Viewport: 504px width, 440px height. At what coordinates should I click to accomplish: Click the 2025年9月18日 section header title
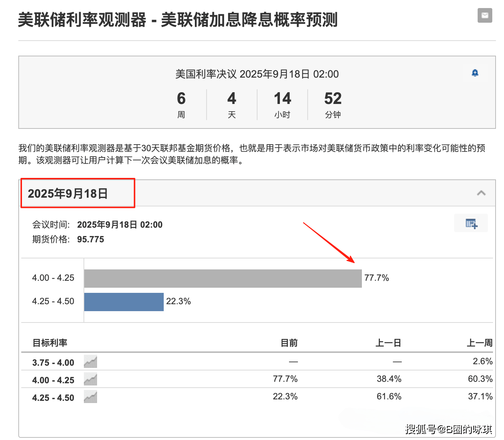click(x=68, y=193)
